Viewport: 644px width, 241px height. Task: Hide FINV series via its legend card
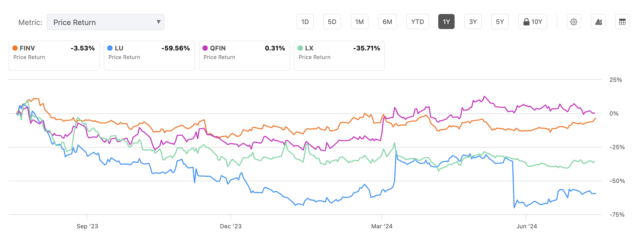tap(54, 55)
